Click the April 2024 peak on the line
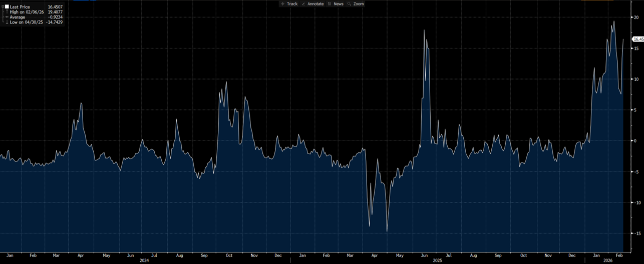644x264 pixels. click(x=81, y=103)
